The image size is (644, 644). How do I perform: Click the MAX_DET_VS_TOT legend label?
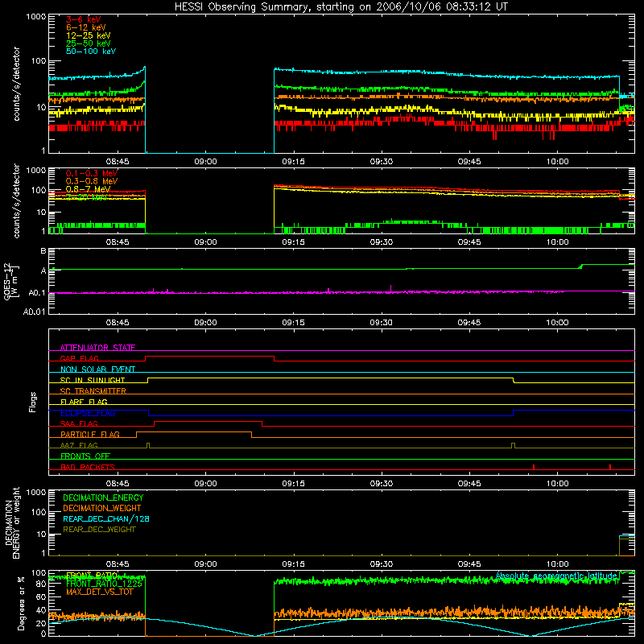100,592
